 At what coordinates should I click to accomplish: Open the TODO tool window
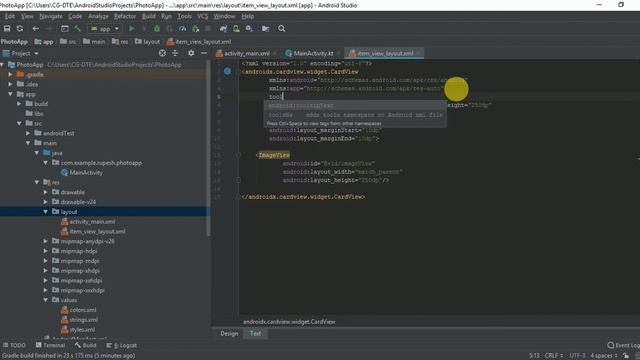click(14, 345)
